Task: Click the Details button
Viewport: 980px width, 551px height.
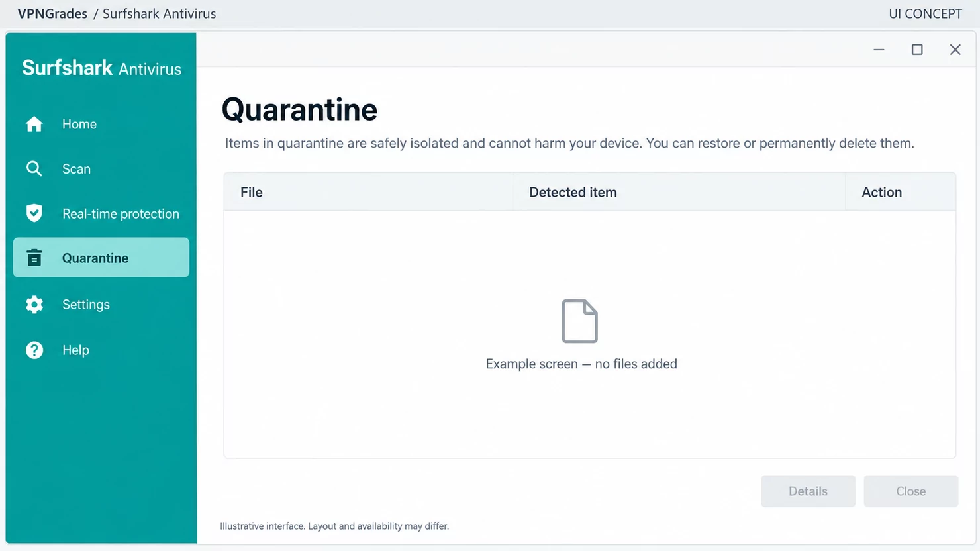Action: [808, 491]
